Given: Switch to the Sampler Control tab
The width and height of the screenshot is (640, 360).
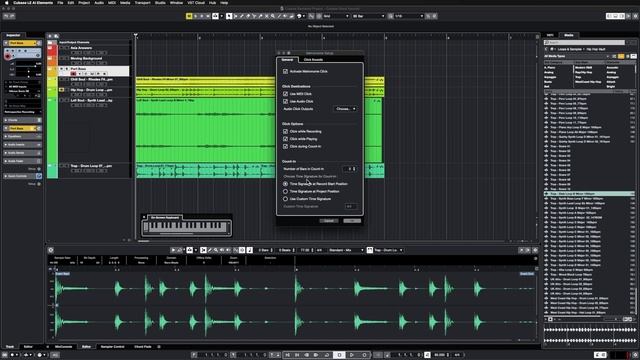Looking at the screenshot, I should [112, 347].
